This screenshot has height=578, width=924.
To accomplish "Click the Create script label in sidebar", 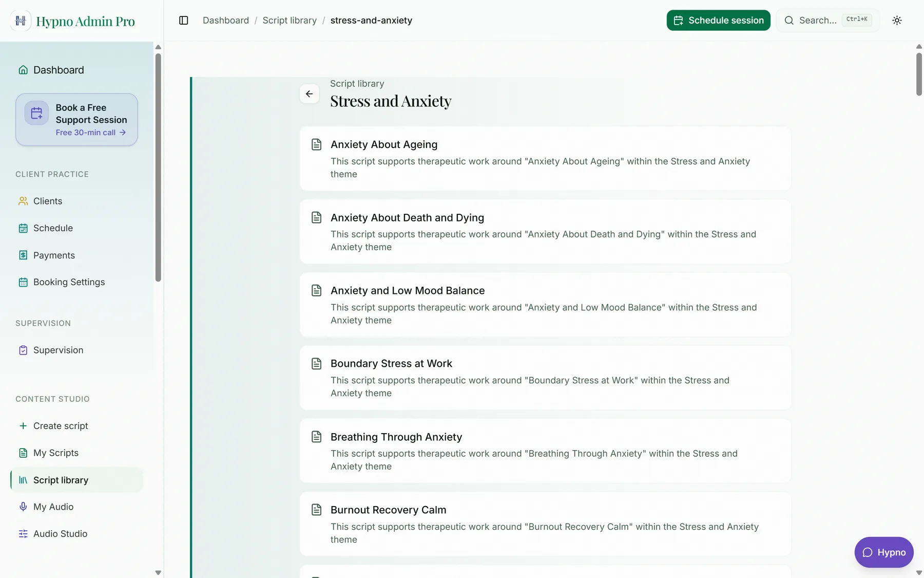I will click(x=61, y=426).
